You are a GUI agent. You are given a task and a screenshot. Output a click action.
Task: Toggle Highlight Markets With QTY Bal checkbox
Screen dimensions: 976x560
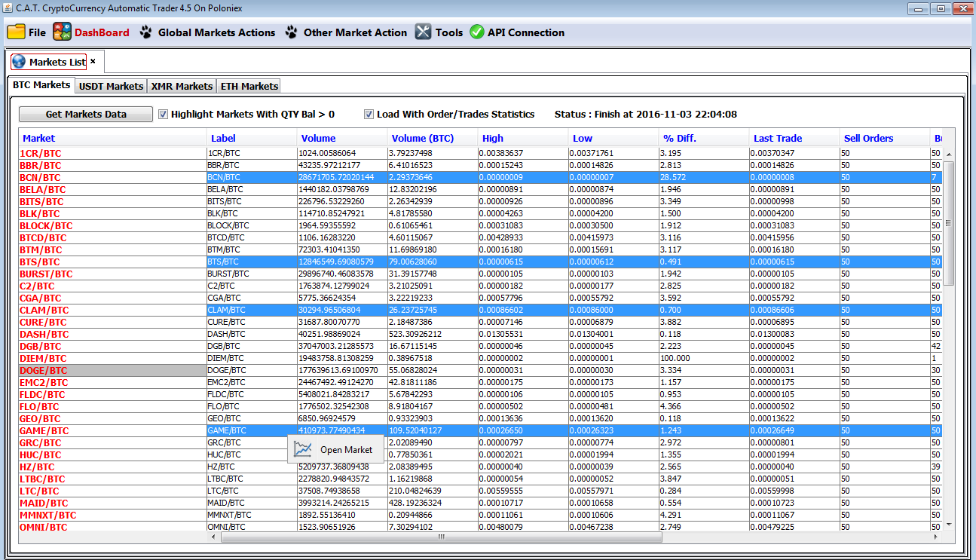tap(164, 115)
